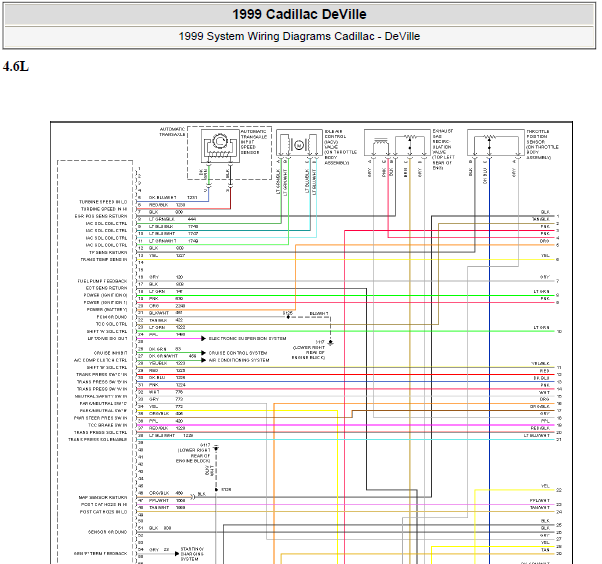602x564 pixels.
Task: Click the 'ORG 2240' wire label at pin 20
Action: [x=167, y=306]
